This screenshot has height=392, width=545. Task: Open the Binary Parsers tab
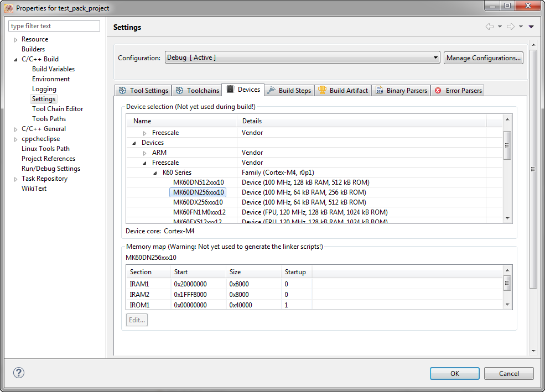(401, 91)
